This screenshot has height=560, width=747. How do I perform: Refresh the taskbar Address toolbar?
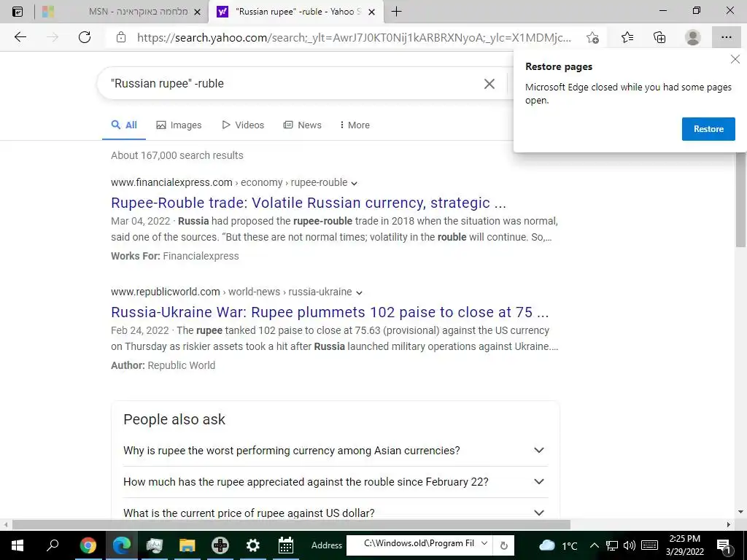[503, 545]
